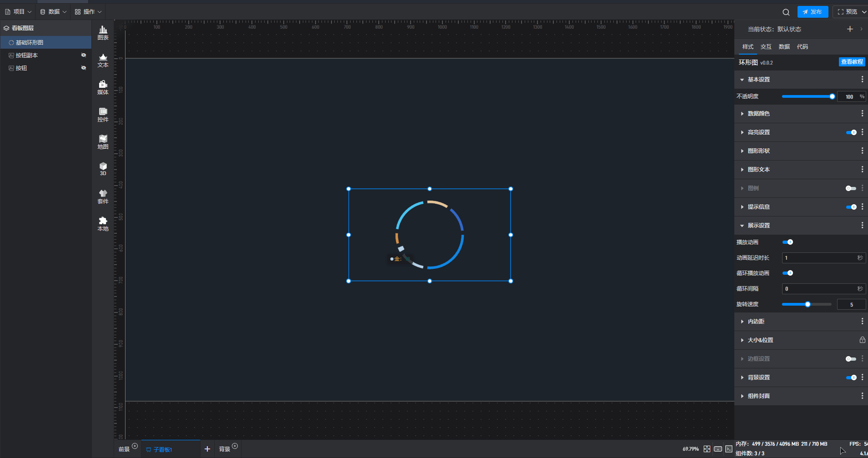Open the 媒体 media components icon

[x=103, y=87]
